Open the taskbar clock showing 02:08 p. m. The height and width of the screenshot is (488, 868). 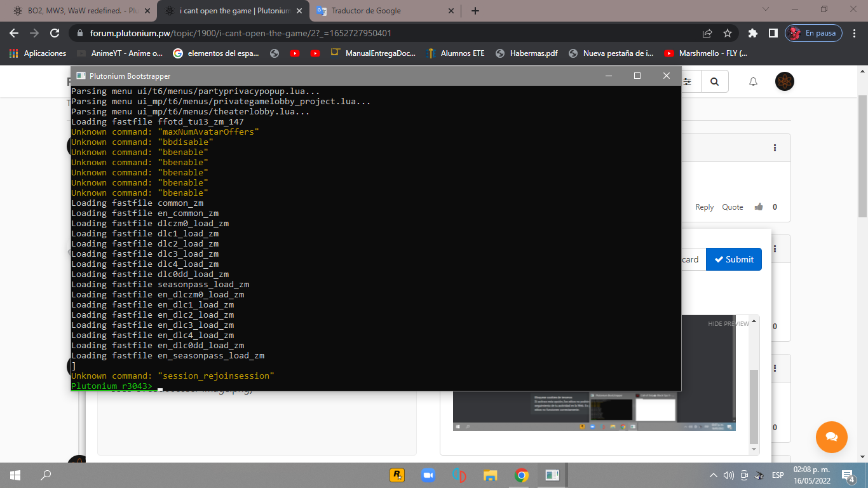[x=810, y=475]
